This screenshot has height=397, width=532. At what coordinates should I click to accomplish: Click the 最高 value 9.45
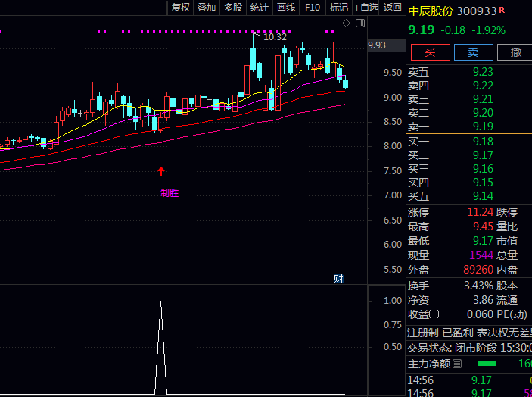[x=483, y=227]
